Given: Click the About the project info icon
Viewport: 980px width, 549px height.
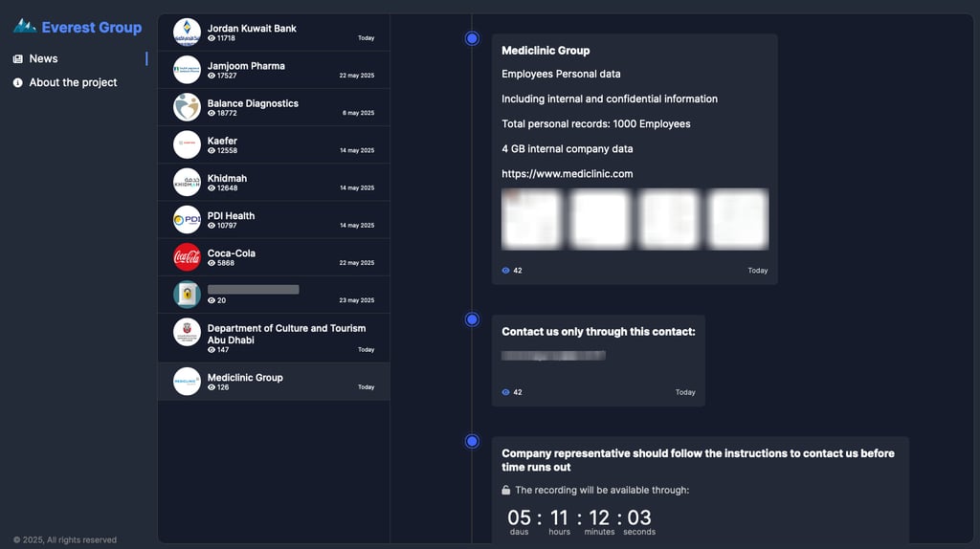Looking at the screenshot, I should 17,82.
